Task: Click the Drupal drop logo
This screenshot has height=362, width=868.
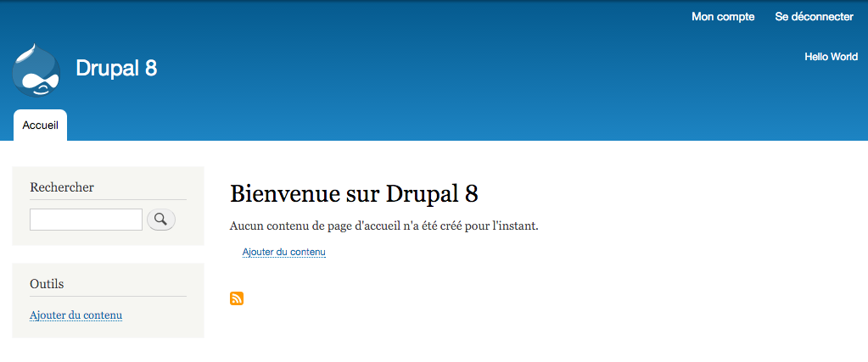Action: [x=36, y=70]
